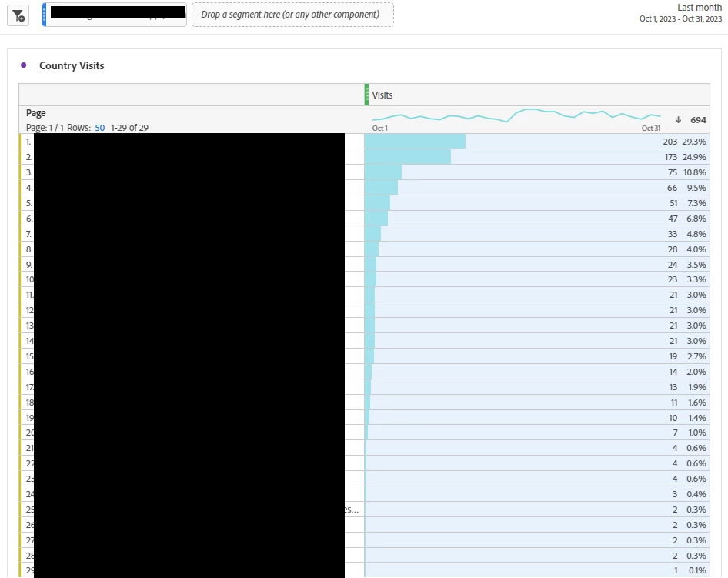This screenshot has width=728, height=578.
Task: Select the Visits column header
Action: [382, 95]
